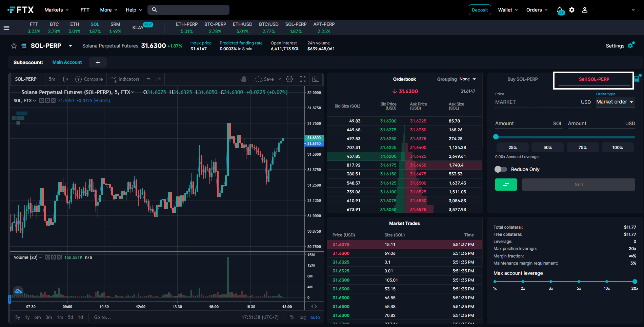Click the Compare symbol button
644x327 pixels.
pos(89,79)
